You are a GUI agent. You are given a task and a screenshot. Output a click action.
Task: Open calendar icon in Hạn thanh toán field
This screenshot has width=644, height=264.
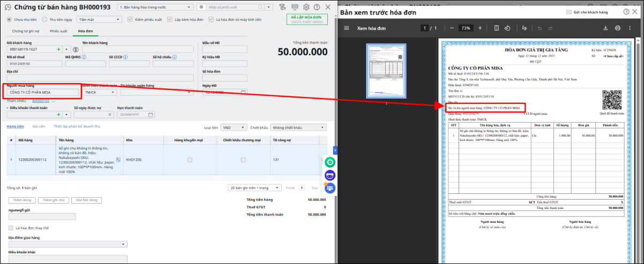coord(151,115)
